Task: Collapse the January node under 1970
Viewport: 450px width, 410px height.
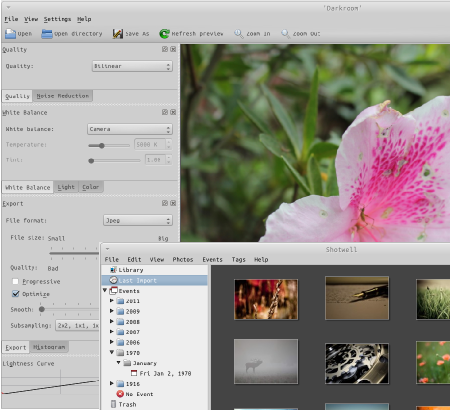Action: pyautogui.click(x=119, y=363)
